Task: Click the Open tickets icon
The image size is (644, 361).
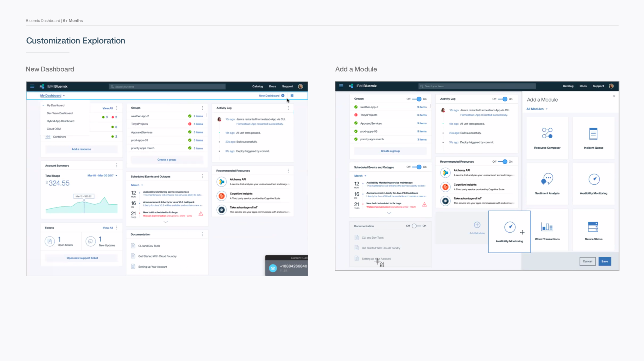Action: tap(49, 241)
